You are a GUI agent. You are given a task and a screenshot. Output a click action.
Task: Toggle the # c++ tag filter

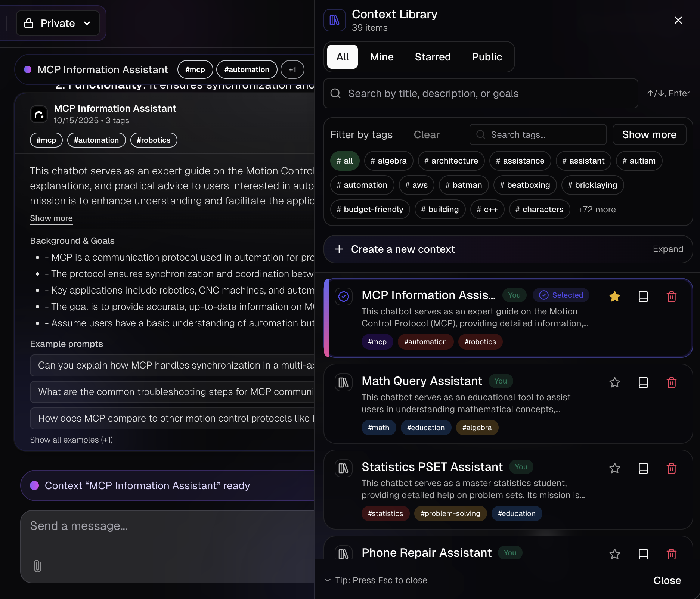(x=487, y=210)
